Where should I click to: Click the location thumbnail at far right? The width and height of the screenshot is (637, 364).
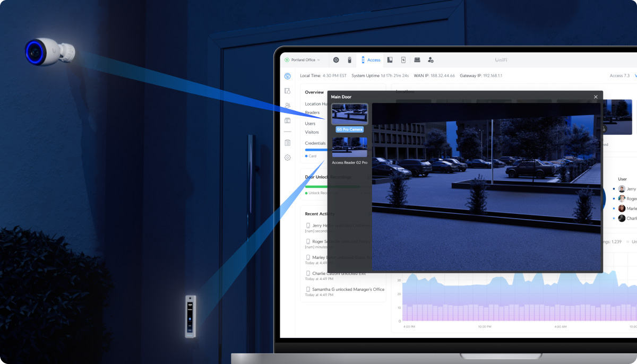tap(617, 117)
